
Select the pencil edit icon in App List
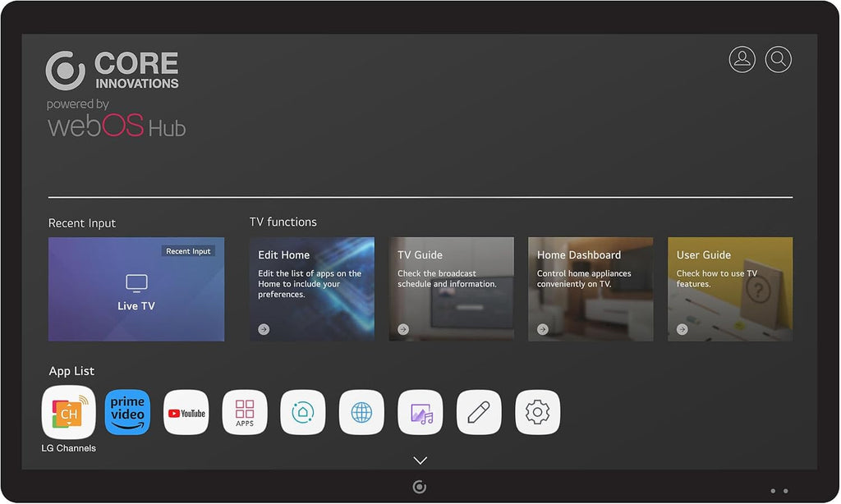point(479,412)
